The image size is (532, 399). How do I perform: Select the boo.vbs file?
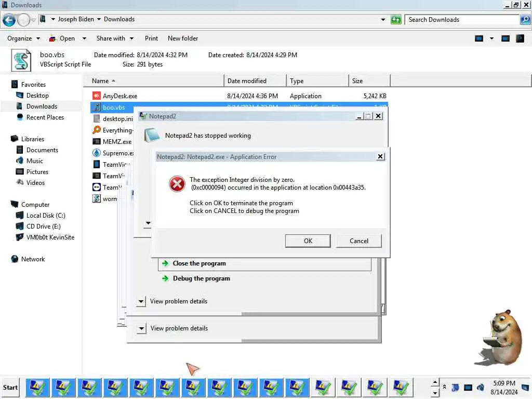[x=113, y=108]
